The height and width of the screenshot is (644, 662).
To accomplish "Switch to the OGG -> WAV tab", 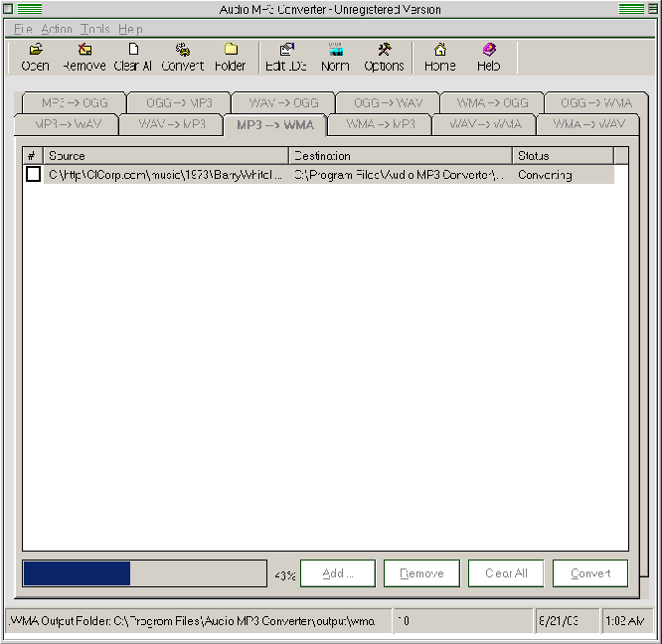I will pos(388,102).
